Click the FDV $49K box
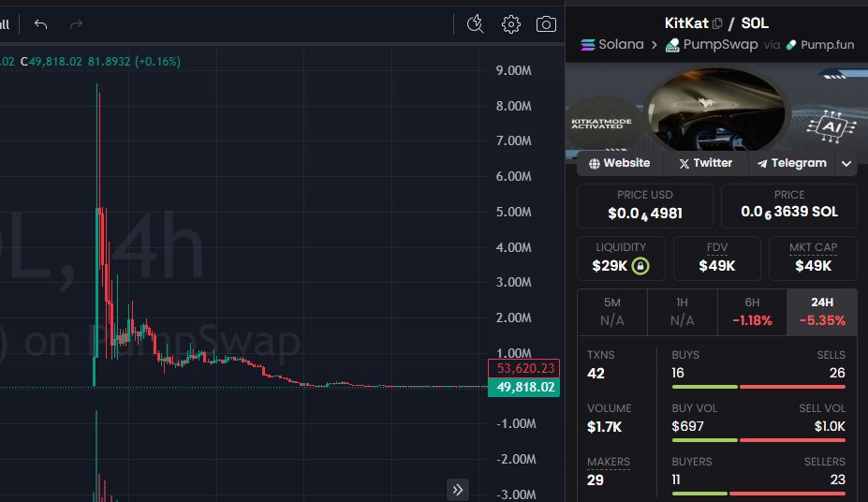This screenshot has height=502, width=868. coord(717,258)
